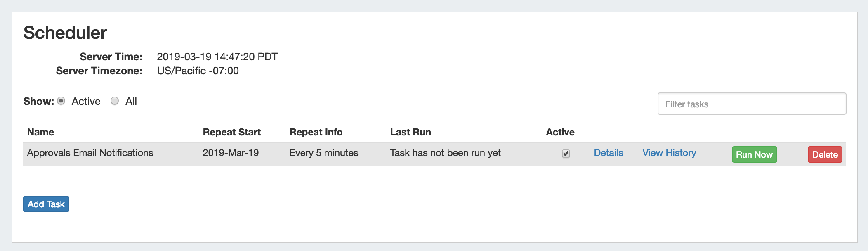868x251 pixels.
Task: Select the Active radio button
Action: 61,101
